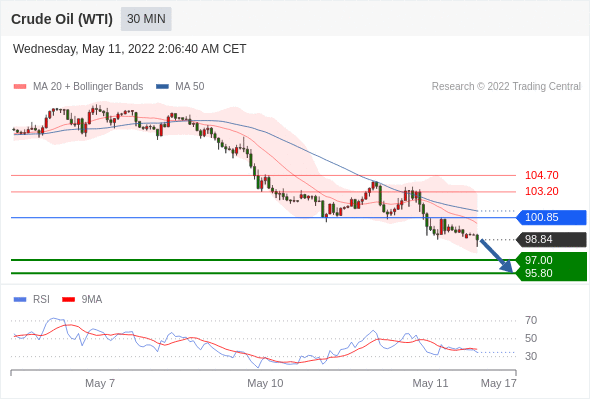590x400 pixels.
Task: Click the blue RSI legend swatch
Action: pos(20,300)
